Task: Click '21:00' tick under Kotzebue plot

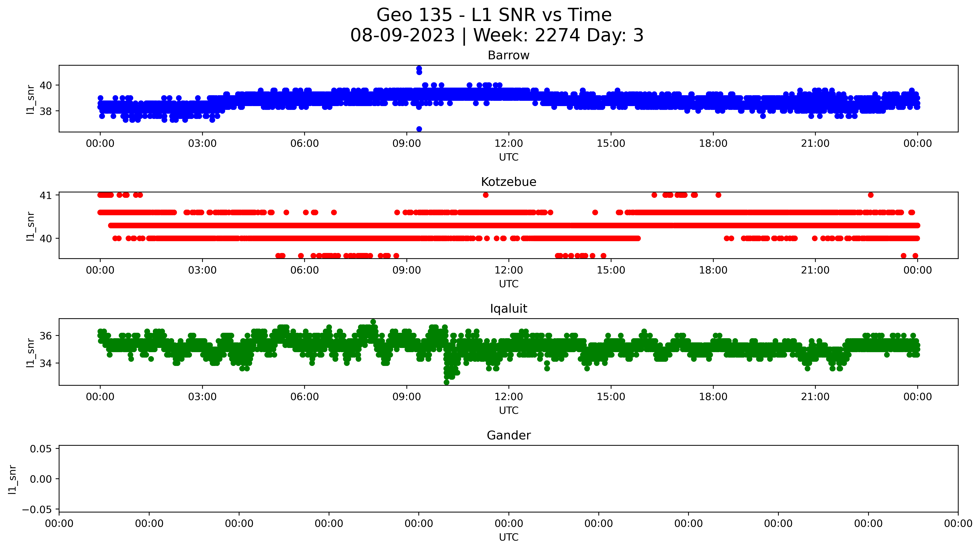Action: 815,271
